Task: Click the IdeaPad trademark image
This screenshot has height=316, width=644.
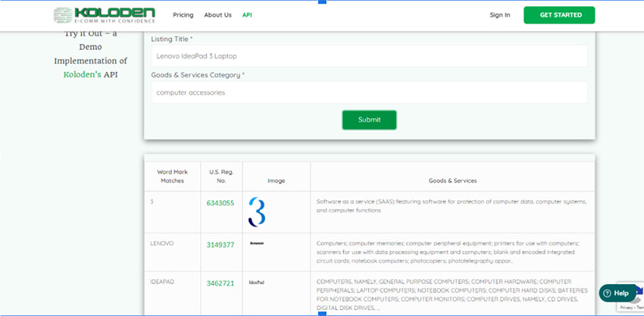Action: pyautogui.click(x=256, y=283)
